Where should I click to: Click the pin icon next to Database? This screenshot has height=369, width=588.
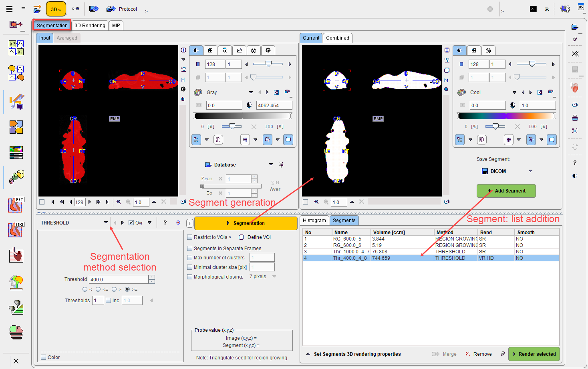(281, 164)
